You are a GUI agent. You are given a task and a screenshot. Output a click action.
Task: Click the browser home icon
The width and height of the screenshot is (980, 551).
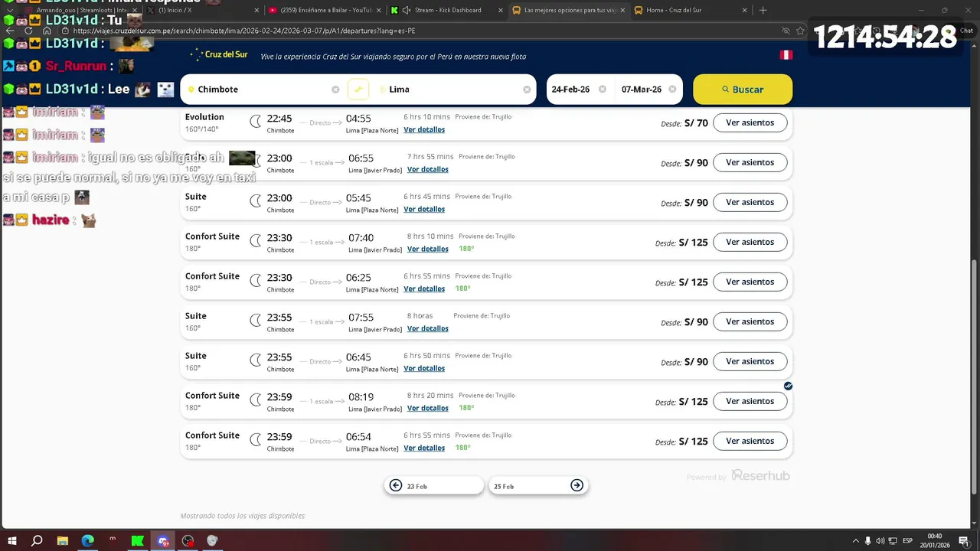point(47,31)
